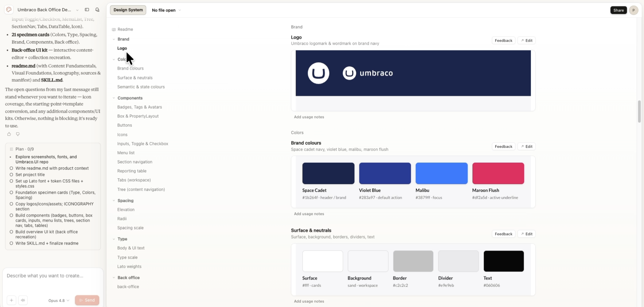Screen dimensions: 644x307
Task: Open Badges, Tags & Avatars item
Action: (x=140, y=107)
